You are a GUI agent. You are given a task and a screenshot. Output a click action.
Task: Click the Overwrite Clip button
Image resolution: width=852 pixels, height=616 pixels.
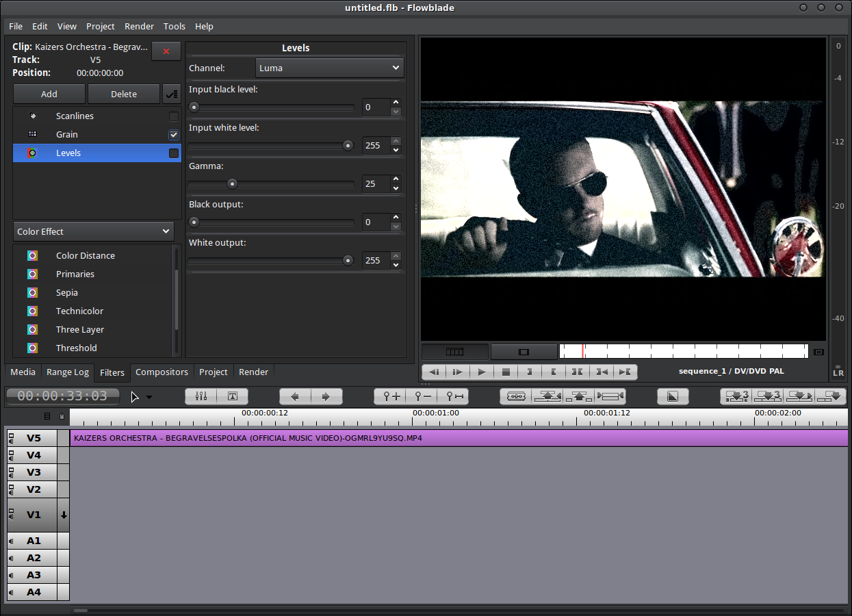tap(768, 396)
